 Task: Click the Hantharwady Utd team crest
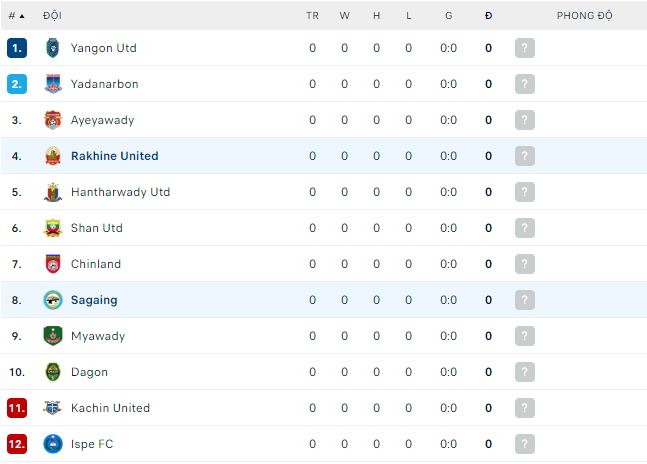coord(53,192)
